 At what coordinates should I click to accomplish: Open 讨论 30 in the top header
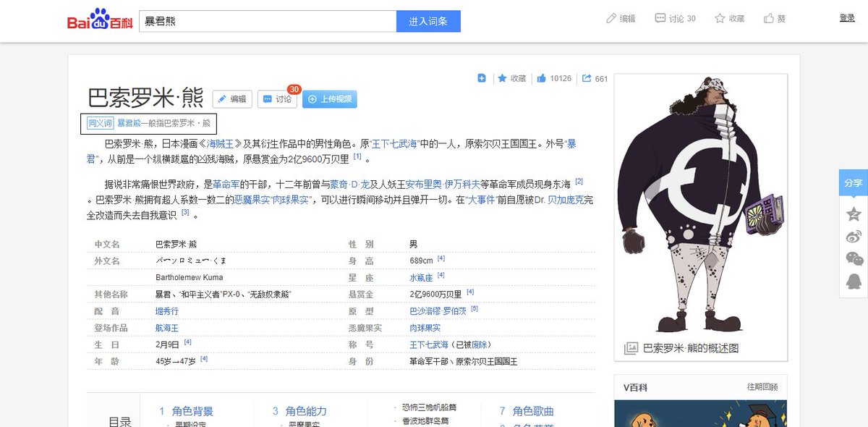675,18
